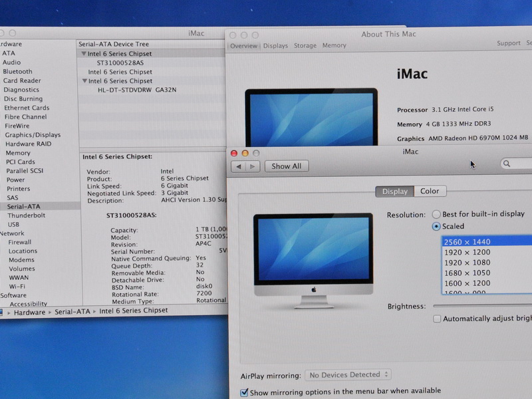Open the Storage tab in About This Mac

305,46
